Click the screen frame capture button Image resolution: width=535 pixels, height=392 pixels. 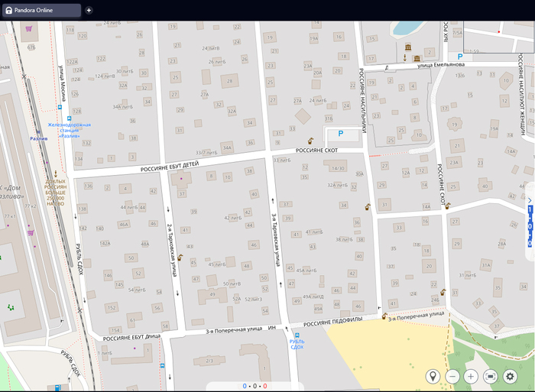(491, 377)
